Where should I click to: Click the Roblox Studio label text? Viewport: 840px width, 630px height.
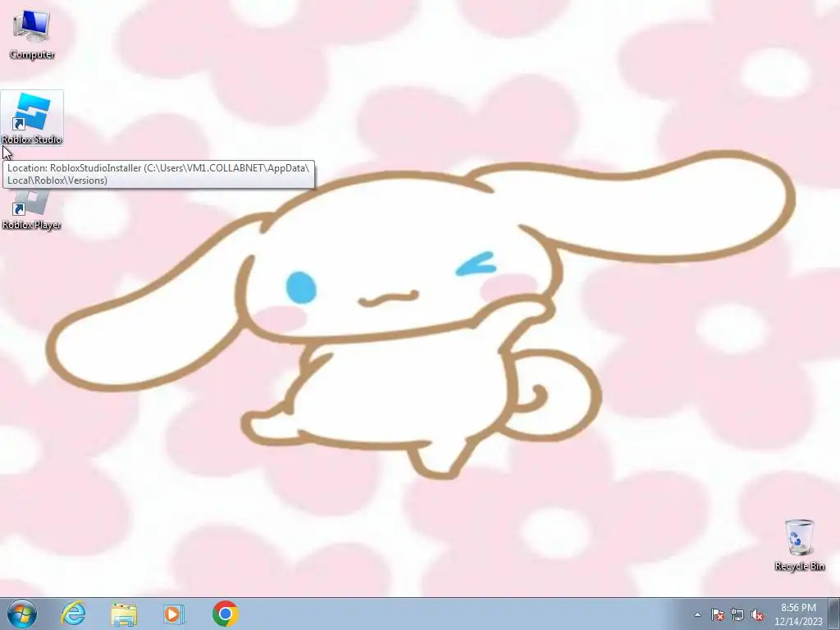pyautogui.click(x=32, y=139)
